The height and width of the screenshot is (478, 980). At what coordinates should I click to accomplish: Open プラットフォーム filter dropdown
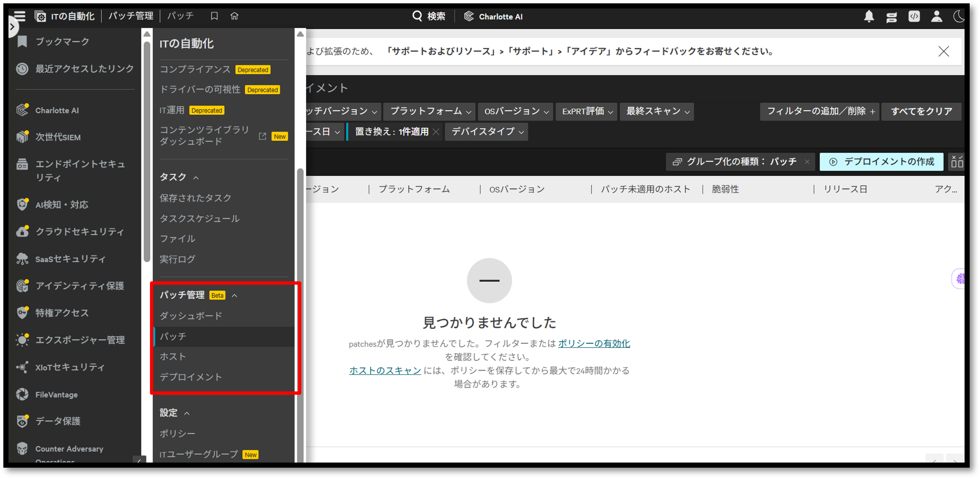(x=429, y=112)
